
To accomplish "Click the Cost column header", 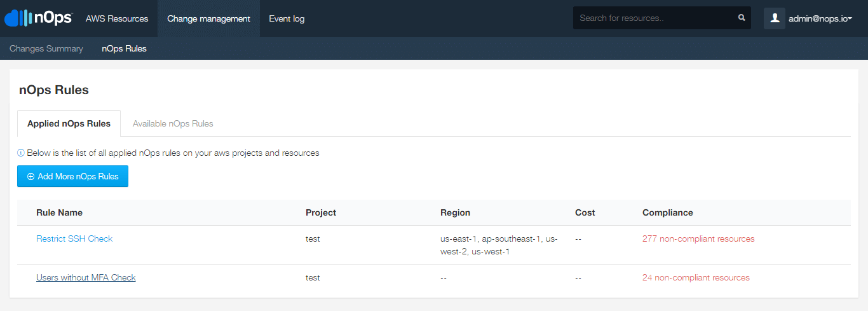I will (x=585, y=212).
